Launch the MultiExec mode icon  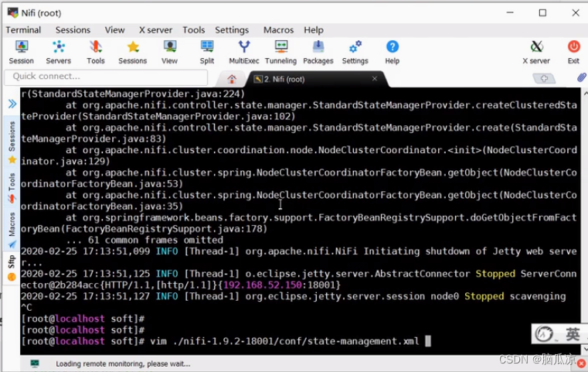(x=243, y=52)
